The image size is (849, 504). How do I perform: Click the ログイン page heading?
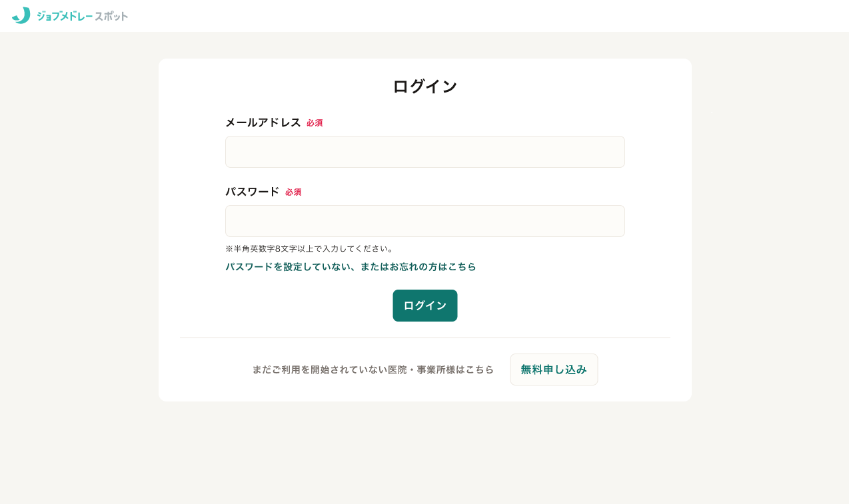(425, 86)
